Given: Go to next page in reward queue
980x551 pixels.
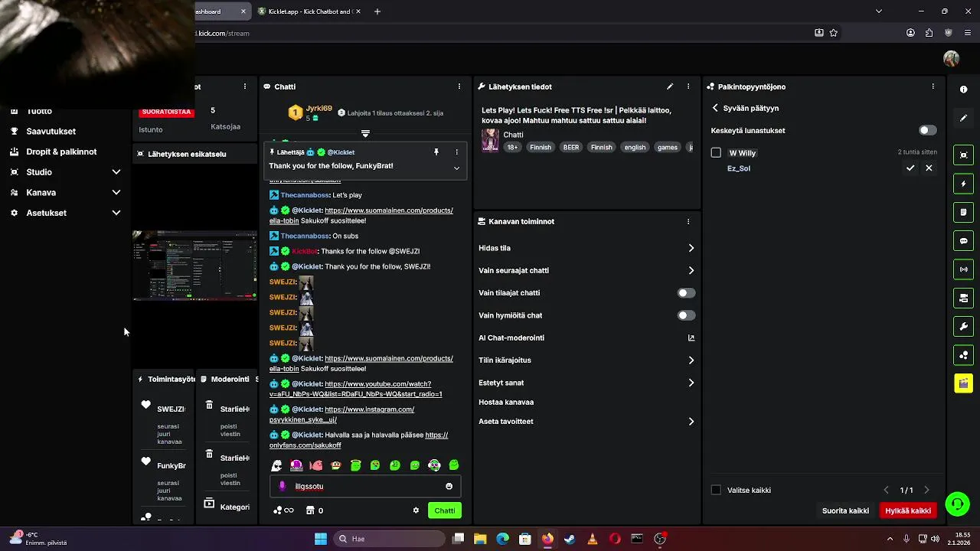Looking at the screenshot, I should tap(926, 490).
